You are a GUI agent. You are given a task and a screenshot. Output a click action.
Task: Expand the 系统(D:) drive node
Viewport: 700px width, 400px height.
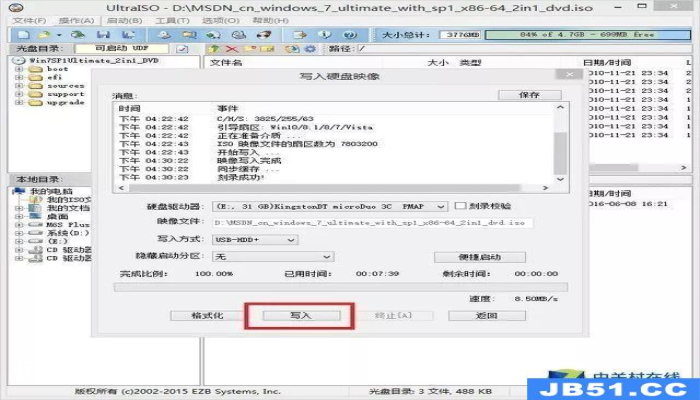(x=19, y=233)
